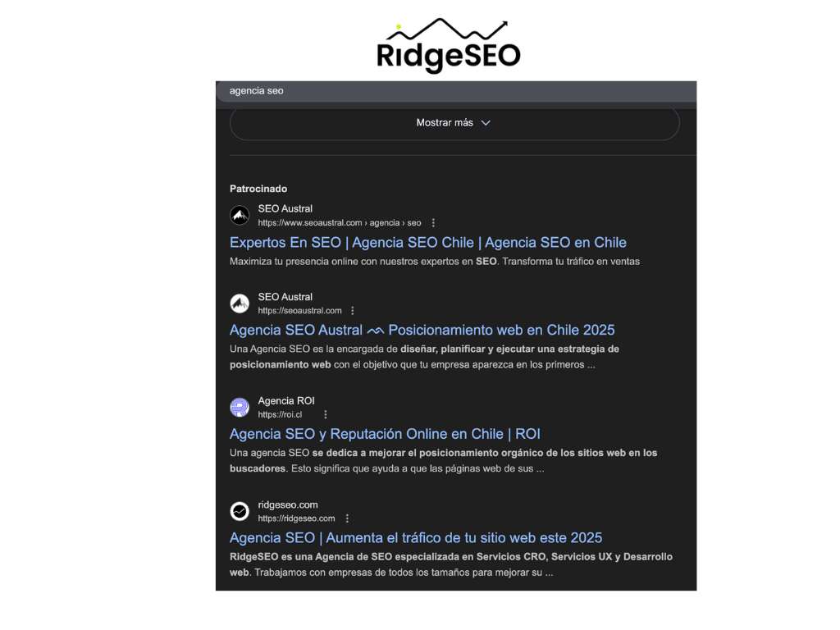Open the three-dot menu beside seoaustral.com URL
This screenshot has height=630, width=840.
[352, 310]
